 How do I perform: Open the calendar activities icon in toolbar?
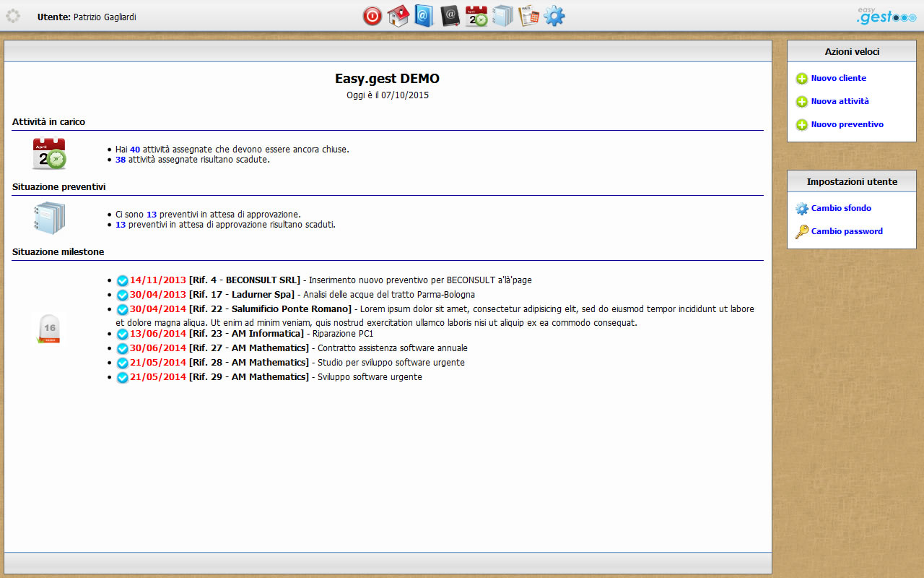click(476, 16)
